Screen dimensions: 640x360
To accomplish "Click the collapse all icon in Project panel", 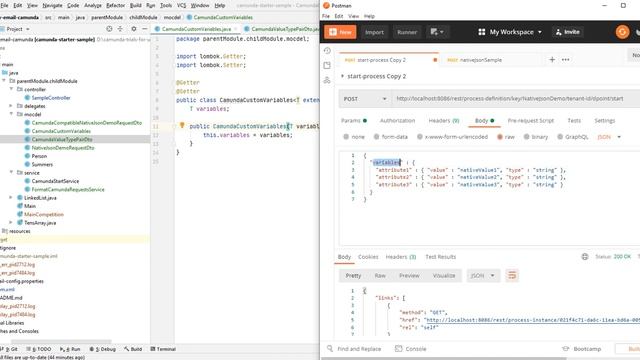I will [x=120, y=29].
